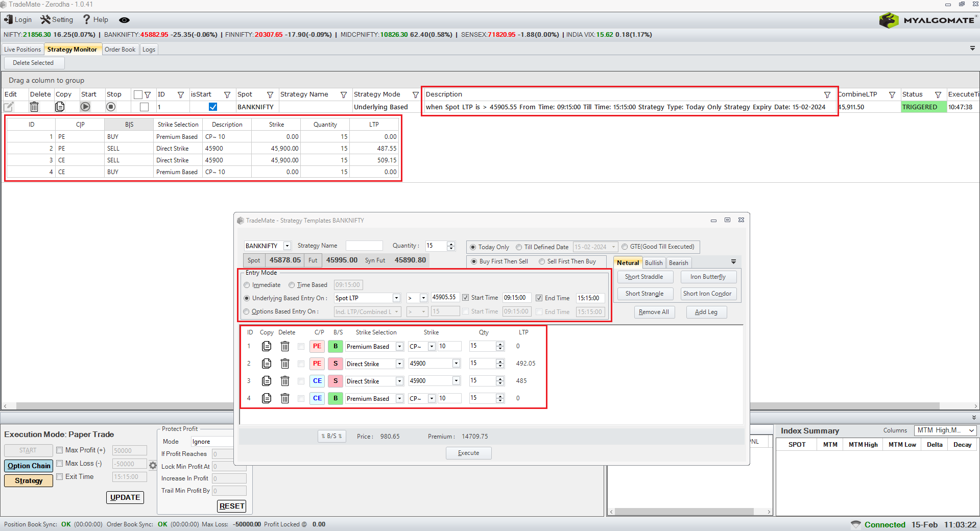This screenshot has height=531, width=980.
Task: Uncheck Start Time for underlying entry
Action: [x=465, y=298]
